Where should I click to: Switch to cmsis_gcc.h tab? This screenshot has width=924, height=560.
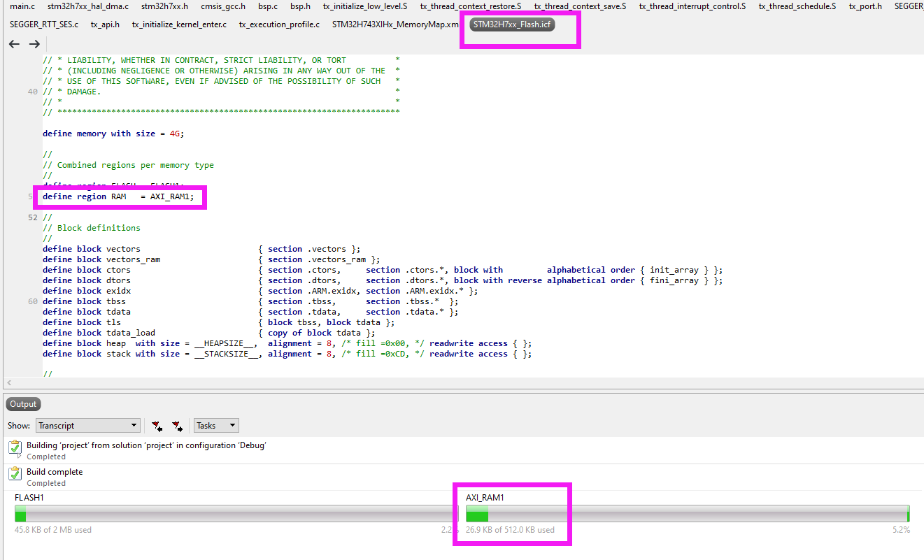[x=223, y=6]
